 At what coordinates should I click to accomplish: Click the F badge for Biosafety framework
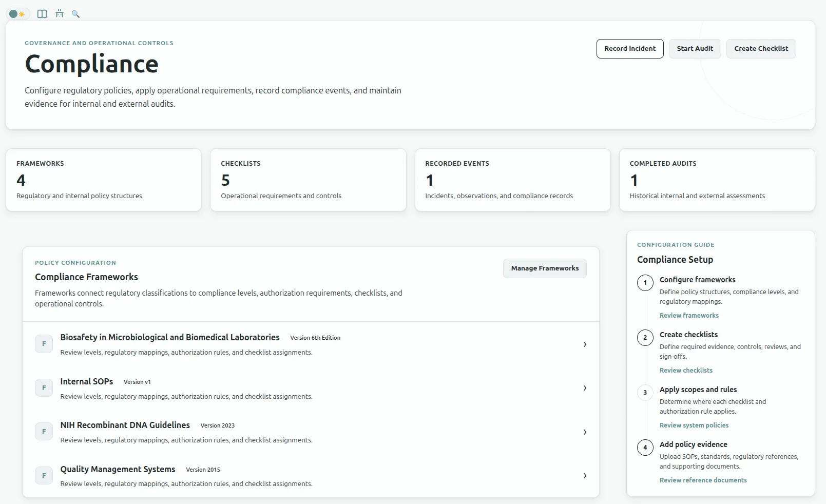pos(44,344)
